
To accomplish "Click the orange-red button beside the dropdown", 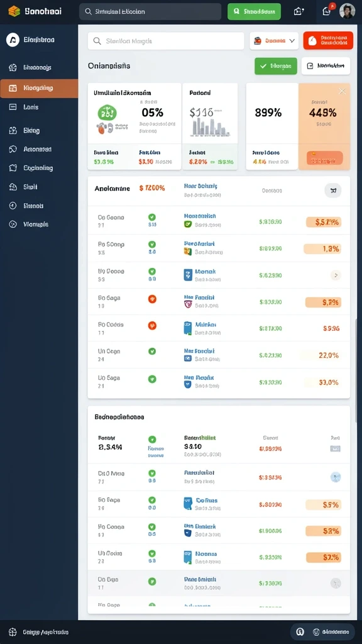I will click(x=328, y=40).
